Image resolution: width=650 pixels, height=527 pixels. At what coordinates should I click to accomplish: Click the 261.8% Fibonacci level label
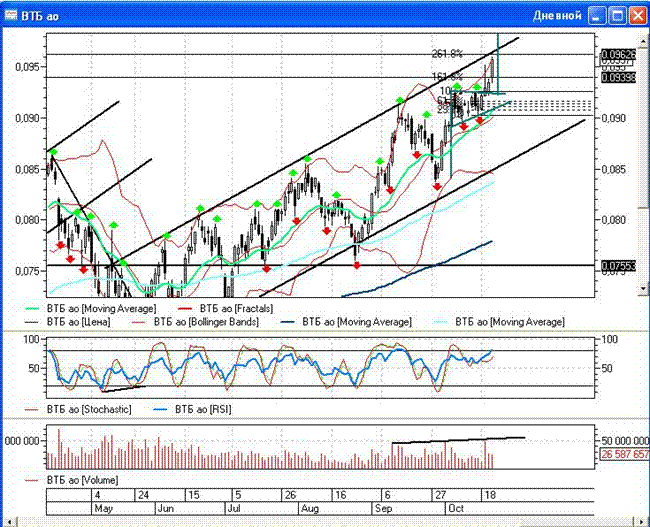point(447,53)
